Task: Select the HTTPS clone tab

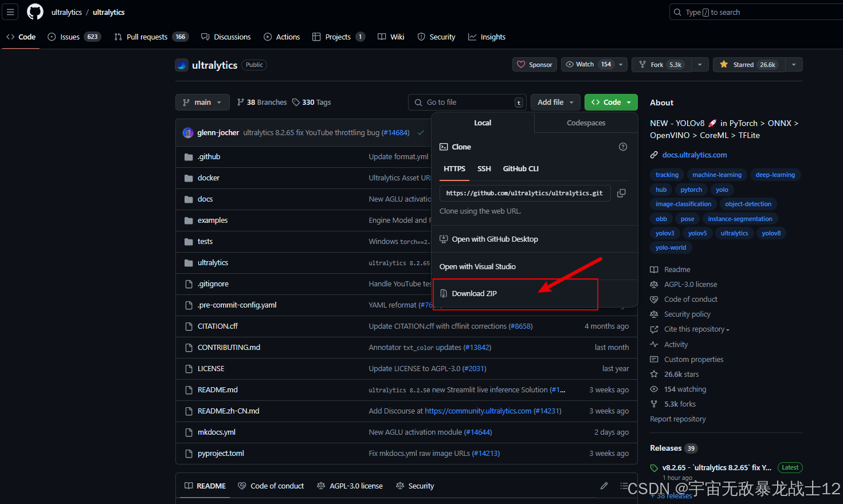Action: [454, 169]
